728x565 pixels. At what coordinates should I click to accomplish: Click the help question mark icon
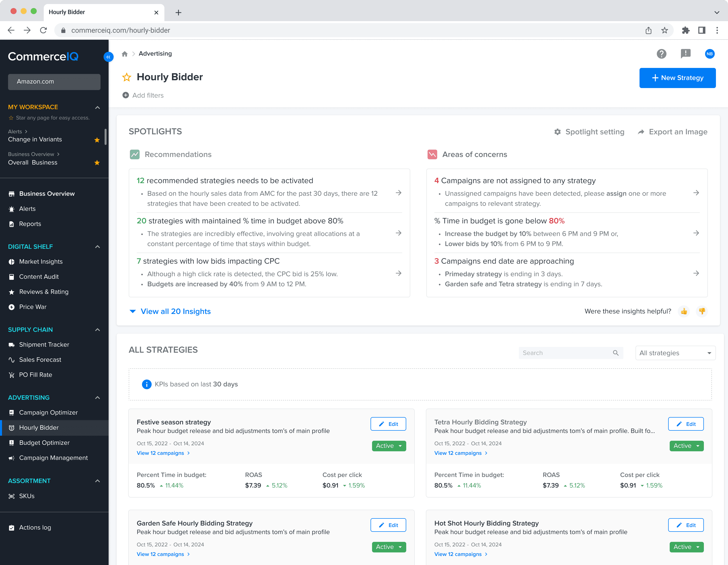(661, 54)
